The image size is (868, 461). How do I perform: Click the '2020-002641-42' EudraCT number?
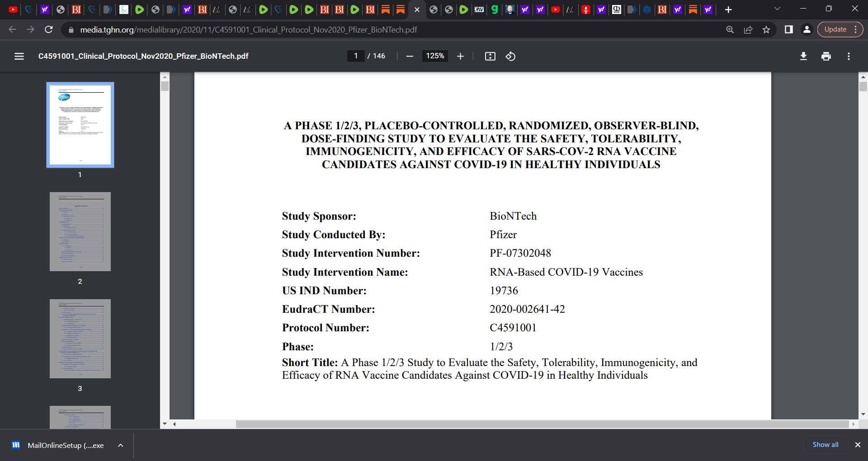[527, 309]
